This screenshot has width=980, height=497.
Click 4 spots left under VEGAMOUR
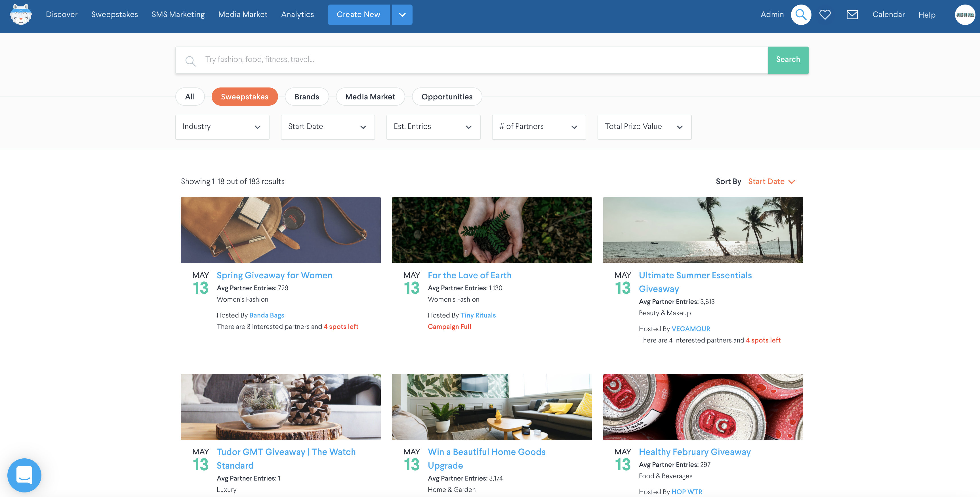(x=763, y=341)
